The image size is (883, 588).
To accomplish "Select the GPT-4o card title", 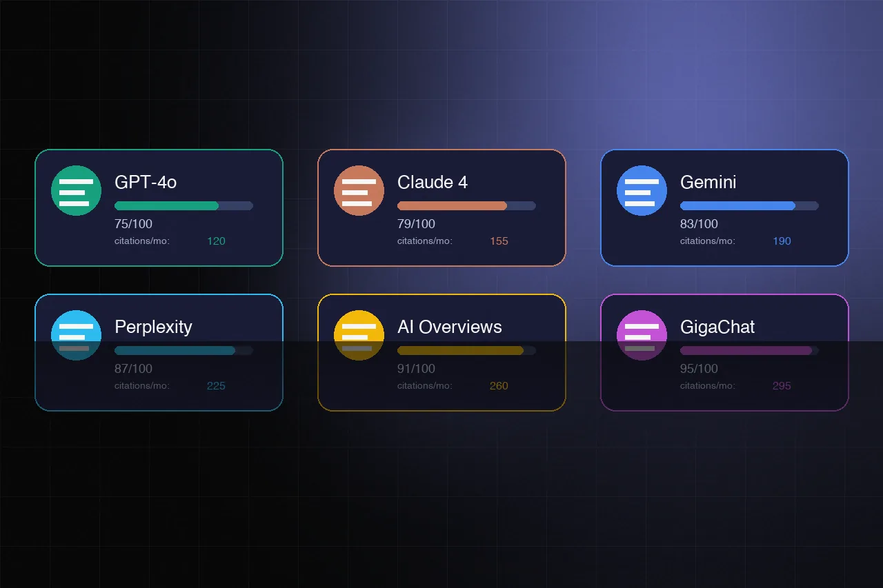I will pyautogui.click(x=146, y=182).
